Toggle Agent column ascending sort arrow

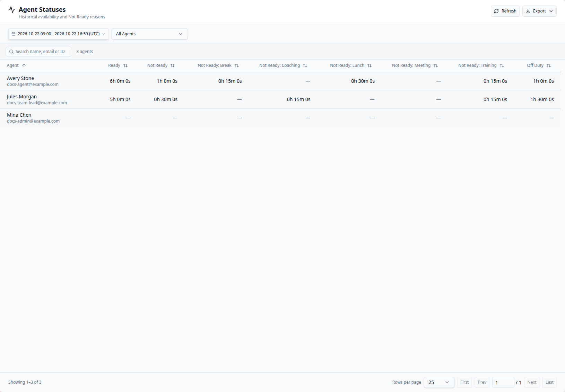24,65
